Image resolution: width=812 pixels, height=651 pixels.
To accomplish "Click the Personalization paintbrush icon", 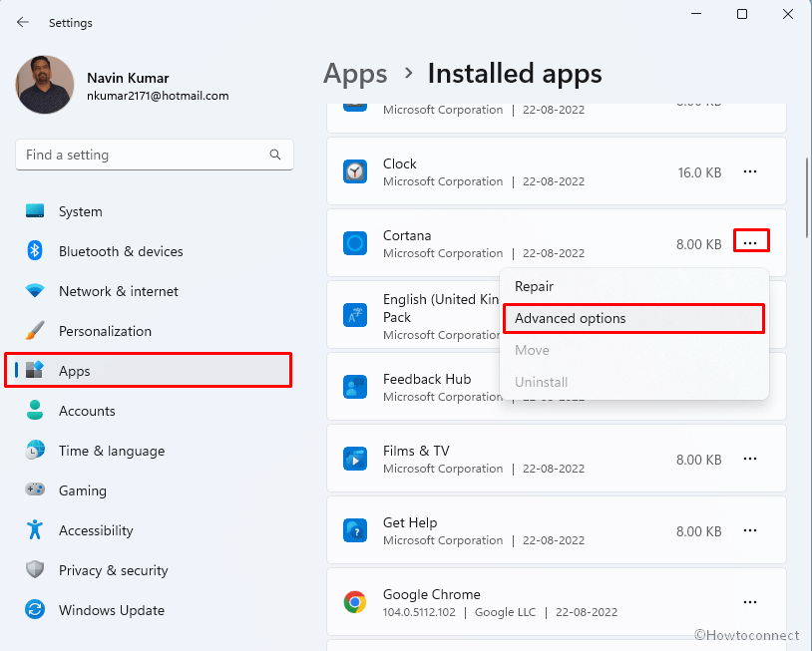I will point(35,331).
